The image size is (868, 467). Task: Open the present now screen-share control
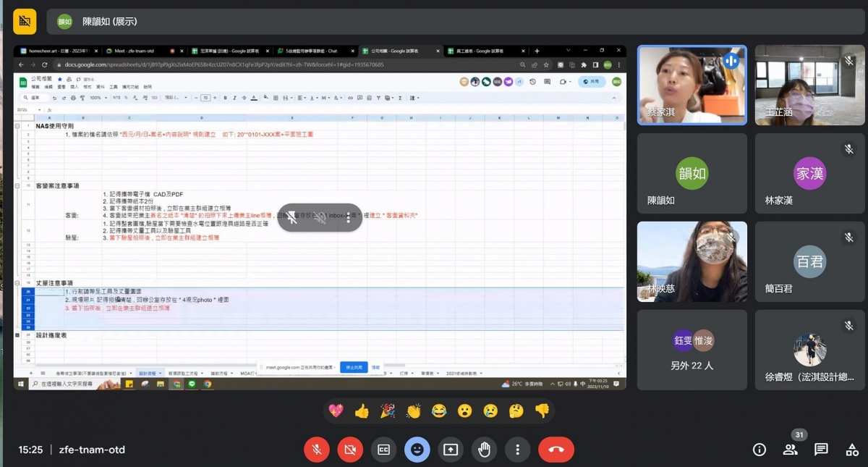(451, 450)
